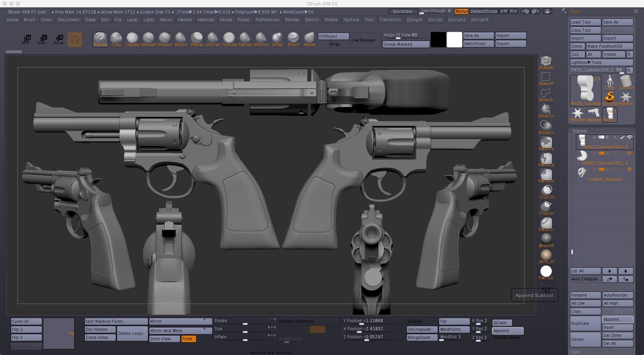Select the Merged gun tool thumbnail
This screenshot has height=355, width=644.
594,115
